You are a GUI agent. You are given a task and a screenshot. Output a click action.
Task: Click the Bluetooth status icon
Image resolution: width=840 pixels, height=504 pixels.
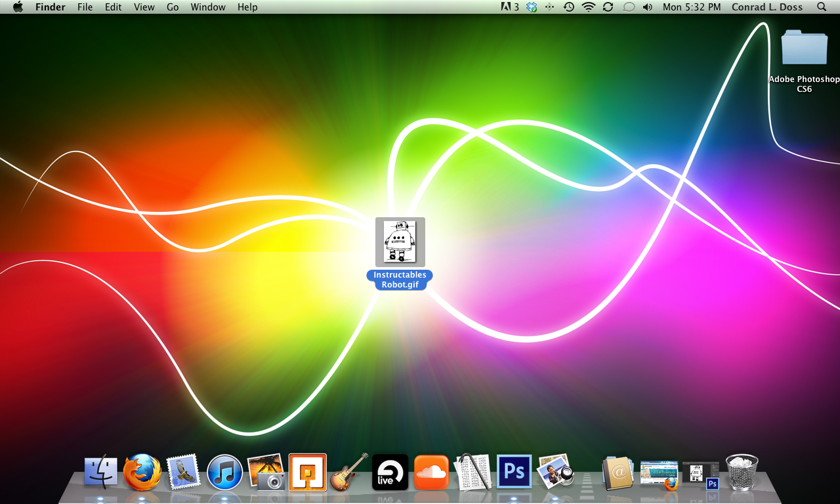(x=550, y=7)
